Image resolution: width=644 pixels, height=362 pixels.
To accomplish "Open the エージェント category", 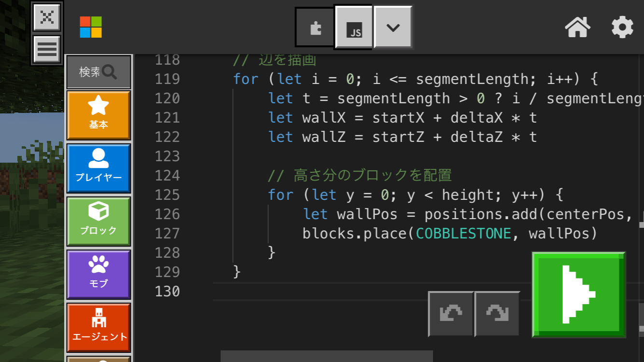I will [98, 327].
